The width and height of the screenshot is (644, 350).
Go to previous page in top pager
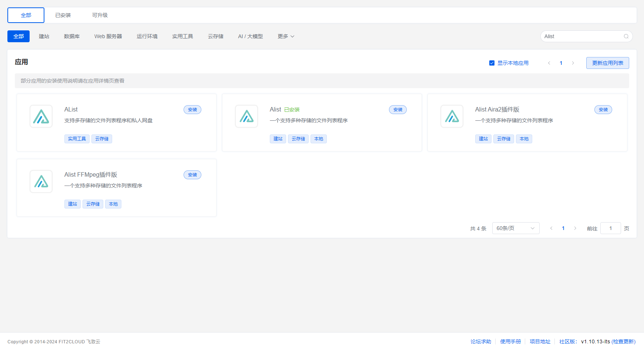click(549, 63)
